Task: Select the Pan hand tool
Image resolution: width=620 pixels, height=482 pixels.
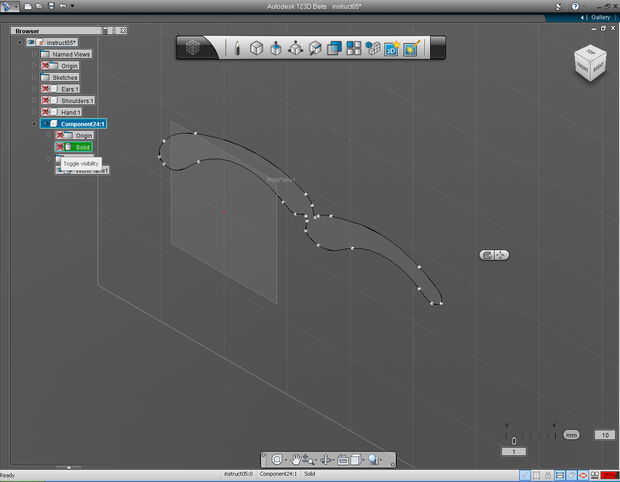Action: pos(296,459)
